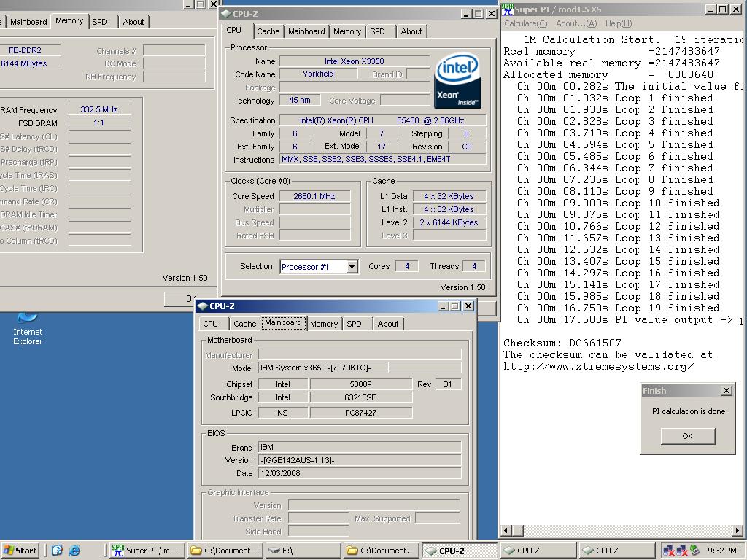Click the Instructions MMX, SSE field

click(382, 159)
